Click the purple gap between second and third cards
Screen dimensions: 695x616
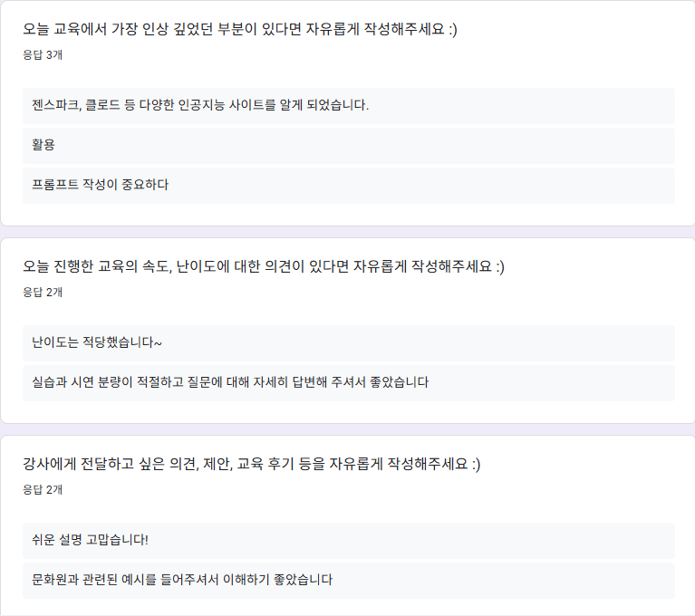(347, 429)
